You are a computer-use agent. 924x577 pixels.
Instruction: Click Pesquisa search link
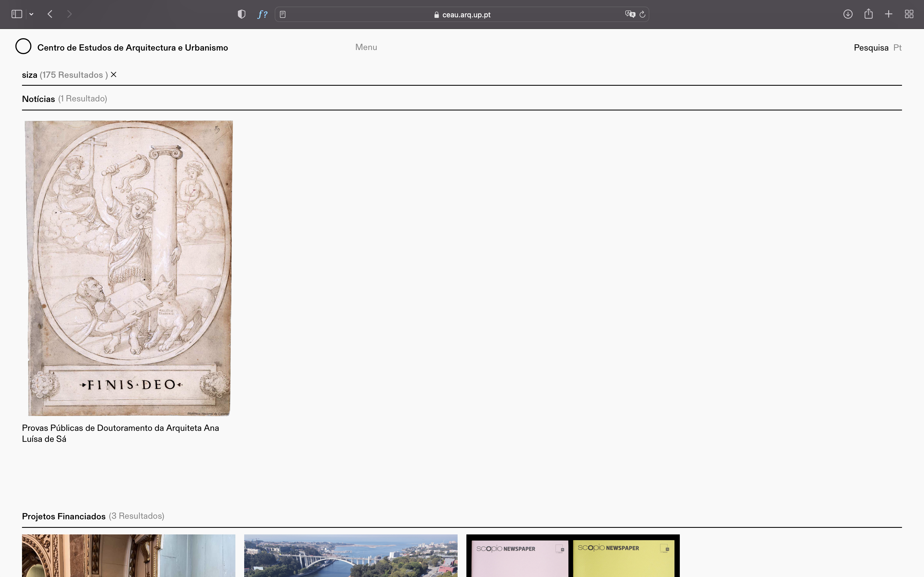pyautogui.click(x=871, y=48)
